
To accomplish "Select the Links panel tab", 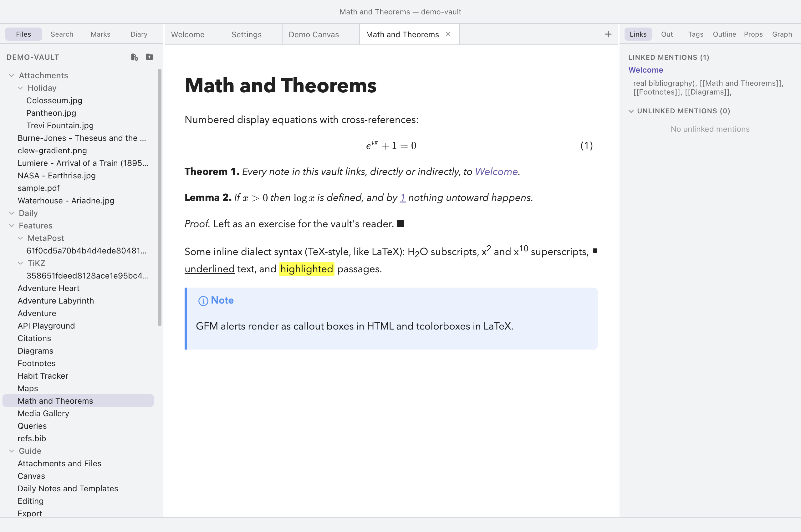I will [638, 34].
